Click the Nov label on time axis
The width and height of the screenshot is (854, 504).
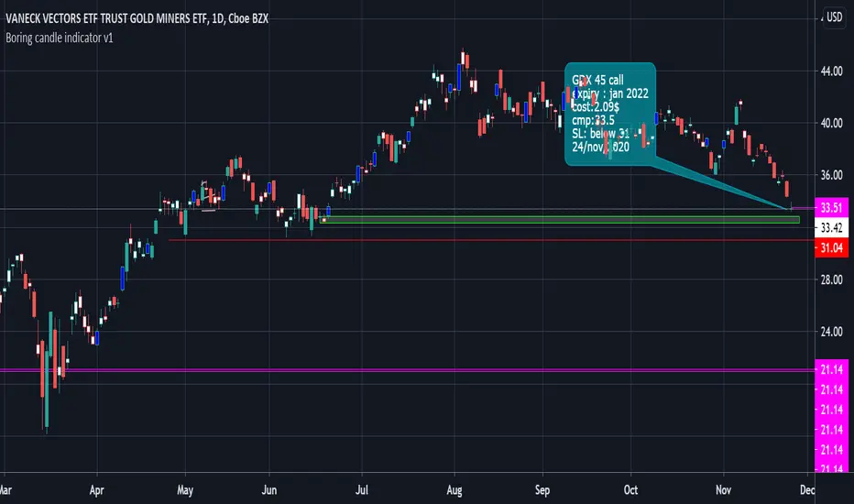723,490
